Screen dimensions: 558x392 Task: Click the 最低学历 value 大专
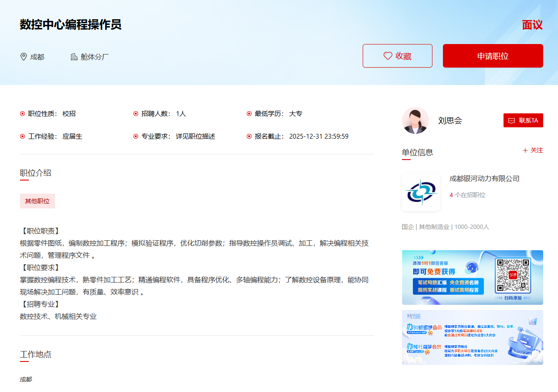(x=296, y=114)
